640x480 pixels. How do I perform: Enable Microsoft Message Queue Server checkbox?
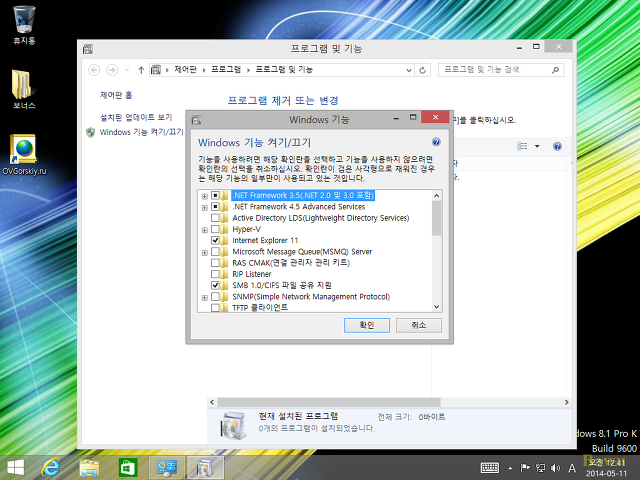(x=215, y=252)
